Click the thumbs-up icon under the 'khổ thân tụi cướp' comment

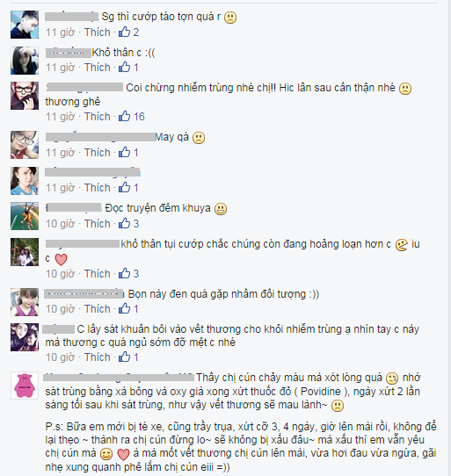[124, 273]
